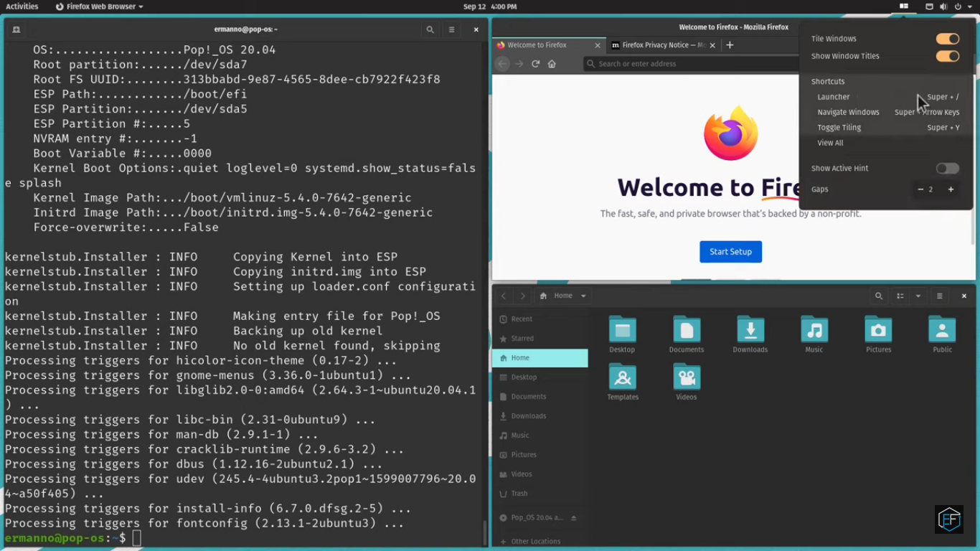Open the Pictures folder icon
This screenshot has height=551, width=980.
point(878,334)
